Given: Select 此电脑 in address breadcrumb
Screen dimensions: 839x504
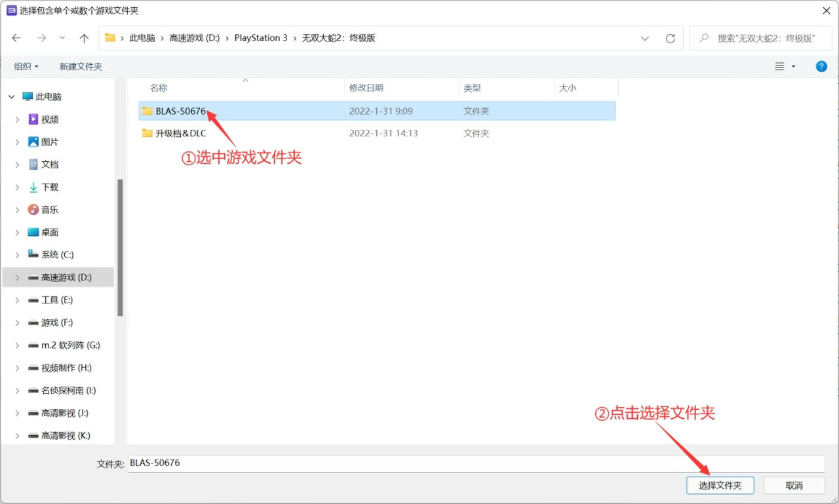Looking at the screenshot, I should (x=142, y=38).
